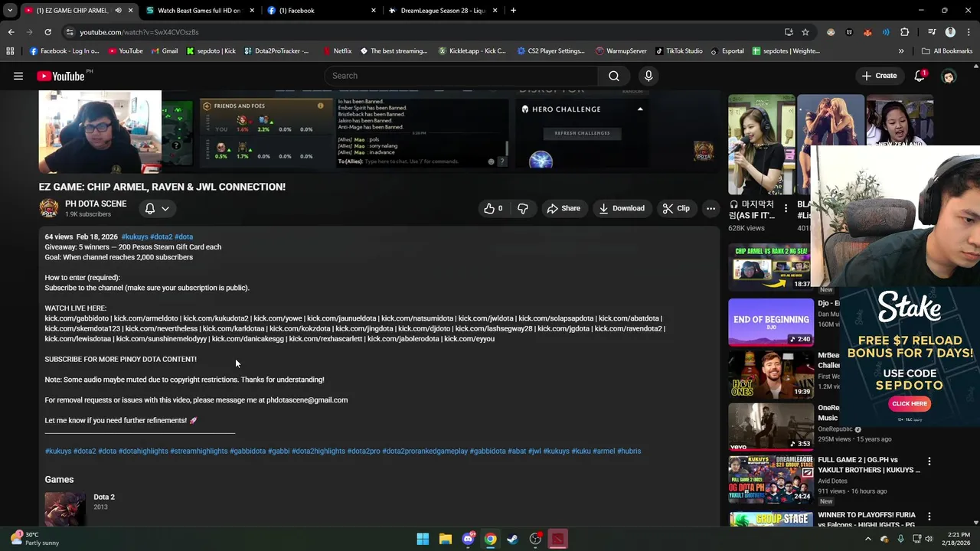Viewport: 980px width, 551px height.
Task: Bookmark this page with the star
Action: pos(805,32)
